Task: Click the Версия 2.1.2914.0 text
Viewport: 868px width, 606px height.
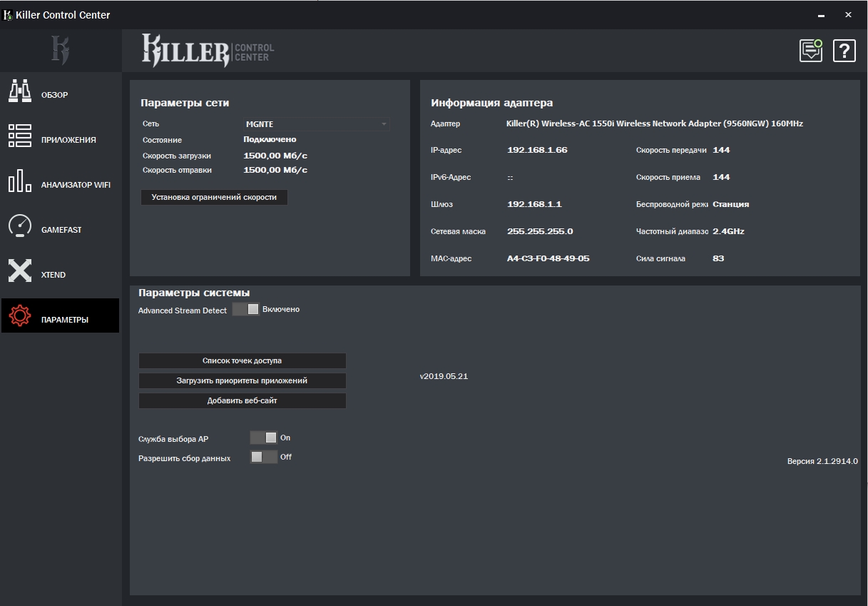Action: point(822,462)
